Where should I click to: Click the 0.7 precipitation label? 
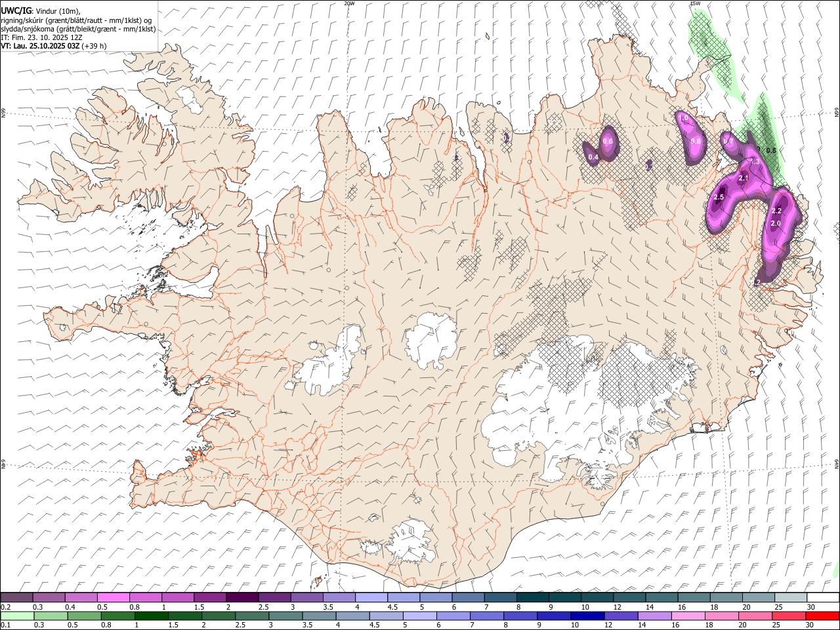[x=728, y=141]
